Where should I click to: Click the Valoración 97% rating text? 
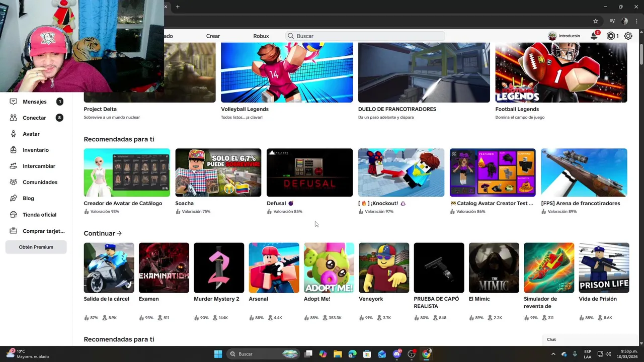379,212
